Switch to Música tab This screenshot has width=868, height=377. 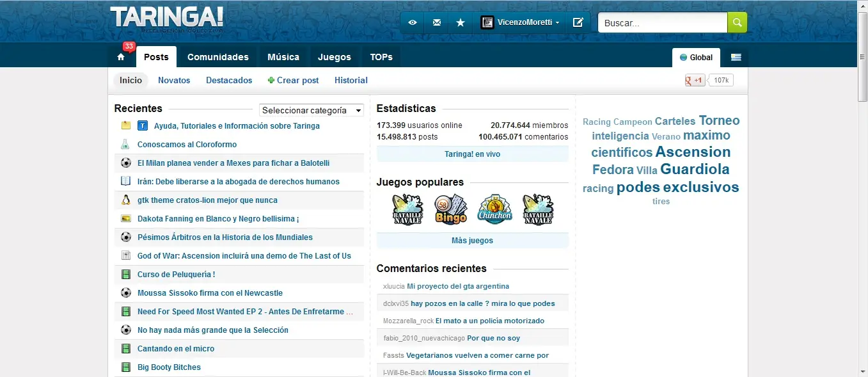tap(283, 57)
